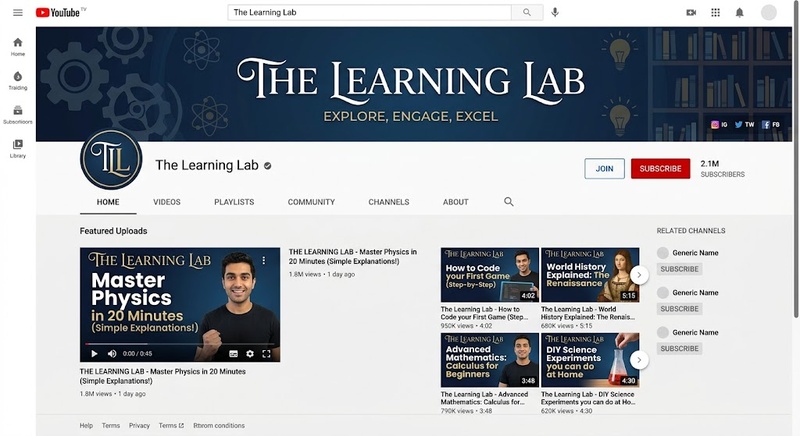This screenshot has width=800, height=436.
Task: Click the search magnifier button
Action: pos(527,13)
